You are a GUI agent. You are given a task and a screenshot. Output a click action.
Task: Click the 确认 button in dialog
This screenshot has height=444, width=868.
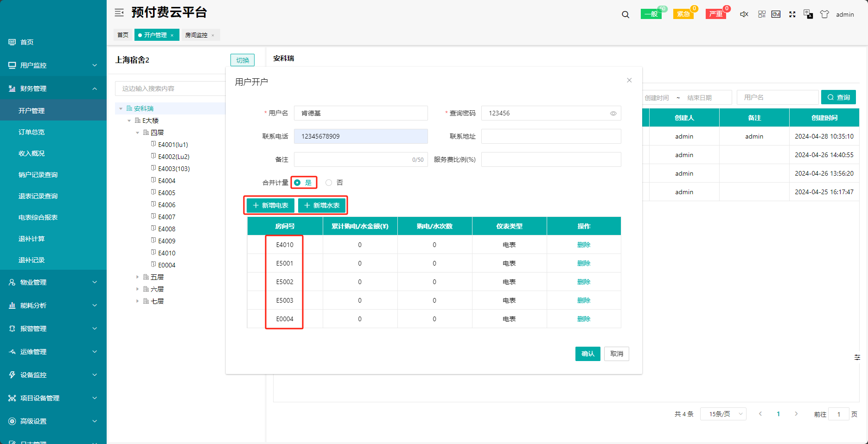pyautogui.click(x=587, y=354)
